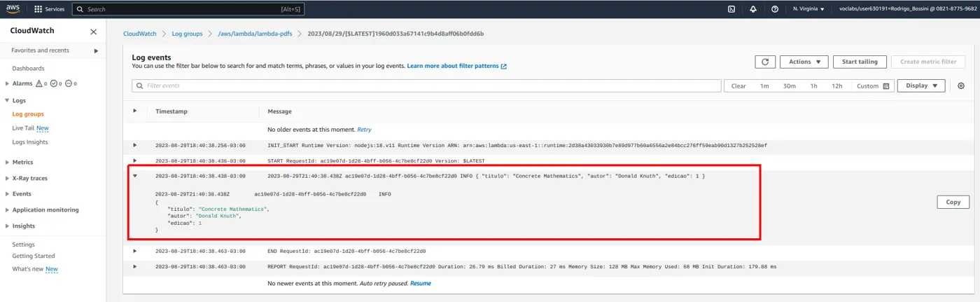This screenshot has height=302, width=980.
Task: Click the Timestamp column header
Action: pos(171,111)
